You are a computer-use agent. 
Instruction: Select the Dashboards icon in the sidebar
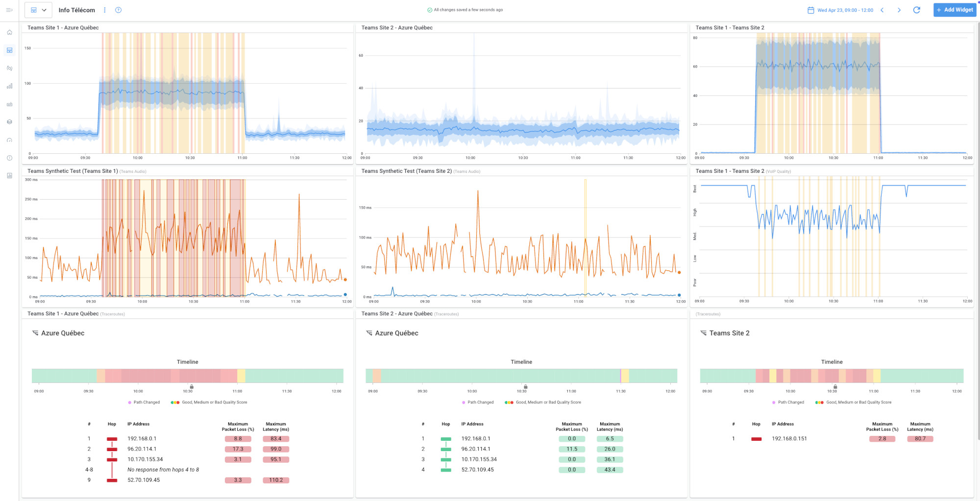pos(9,49)
